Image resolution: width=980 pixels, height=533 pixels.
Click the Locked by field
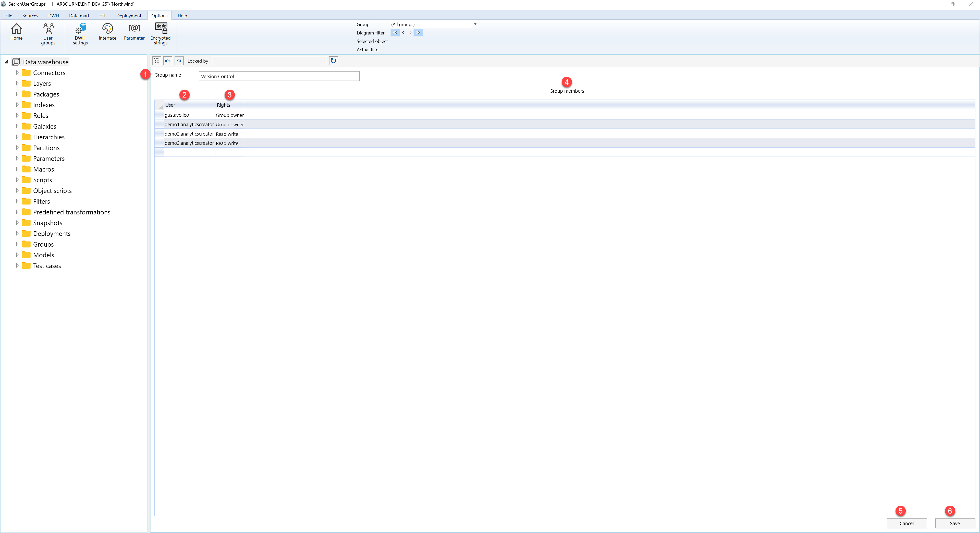tap(270, 61)
